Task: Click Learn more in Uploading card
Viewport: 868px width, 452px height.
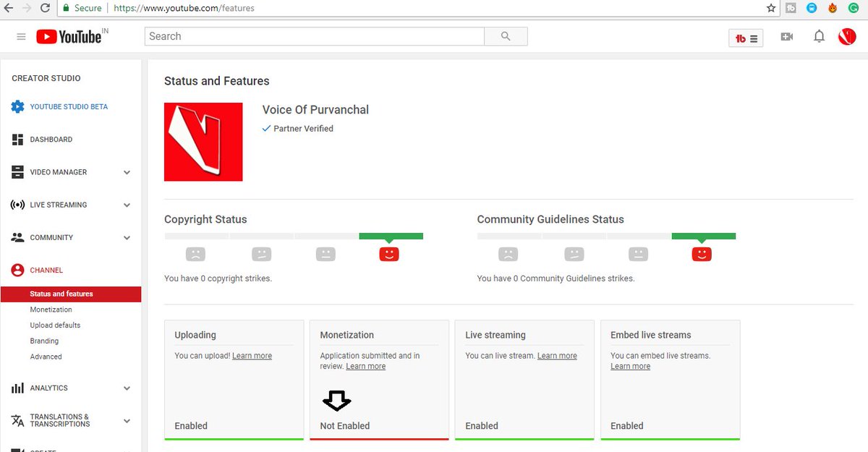Action: point(252,356)
